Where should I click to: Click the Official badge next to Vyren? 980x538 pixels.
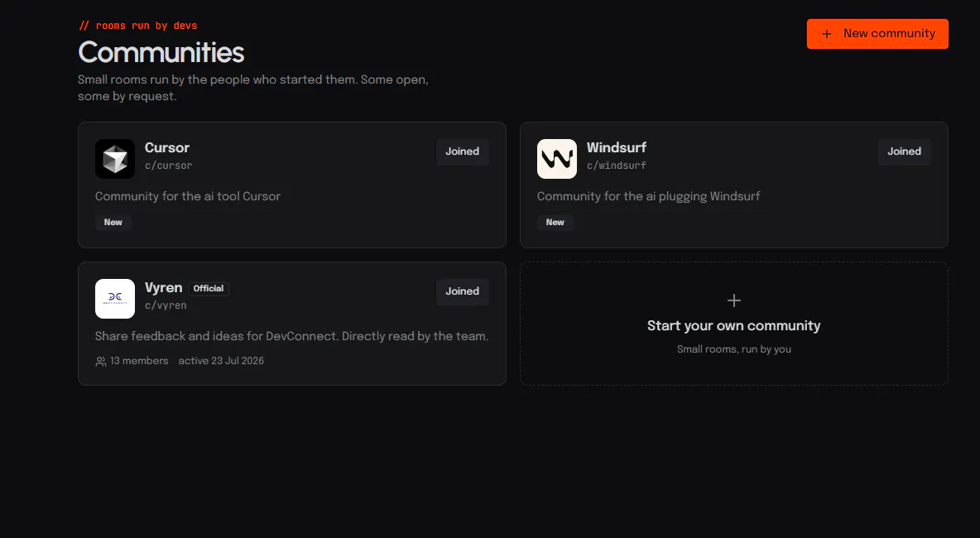click(x=208, y=289)
